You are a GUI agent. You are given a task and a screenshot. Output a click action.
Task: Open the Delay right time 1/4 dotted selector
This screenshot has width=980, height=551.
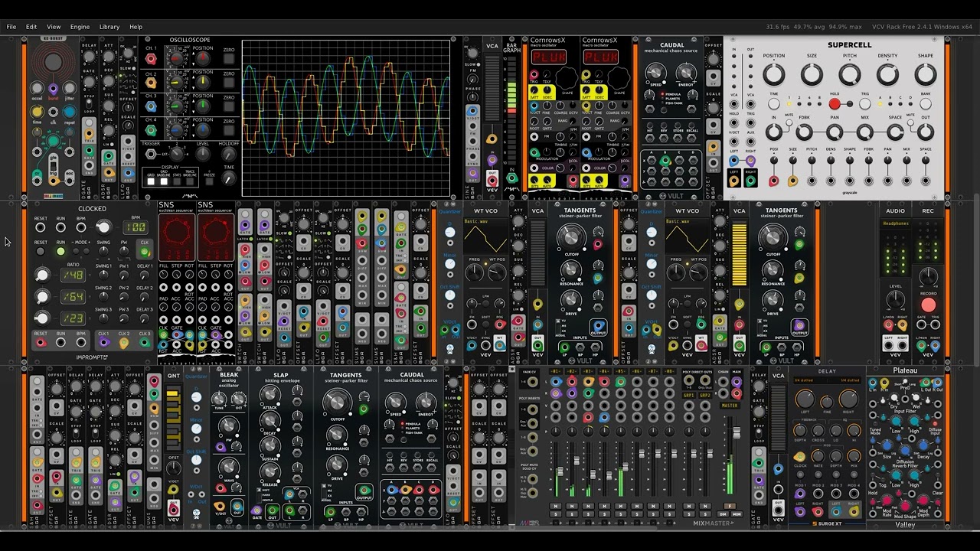click(851, 380)
